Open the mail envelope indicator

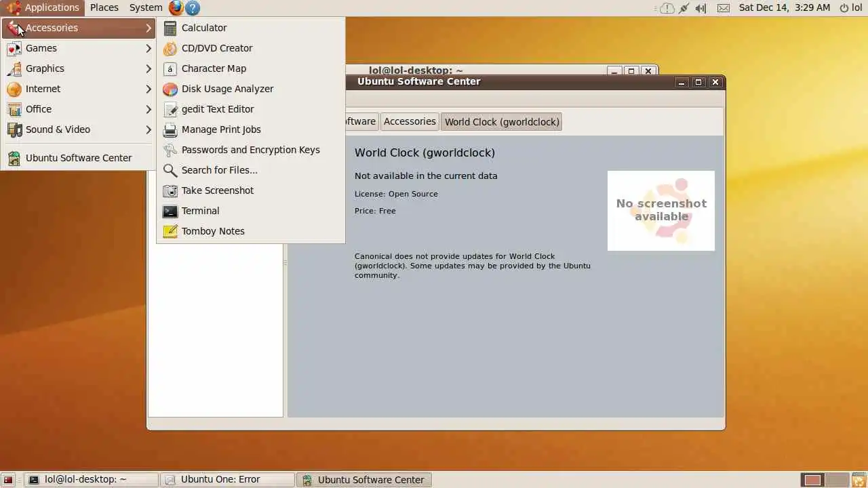pos(724,8)
